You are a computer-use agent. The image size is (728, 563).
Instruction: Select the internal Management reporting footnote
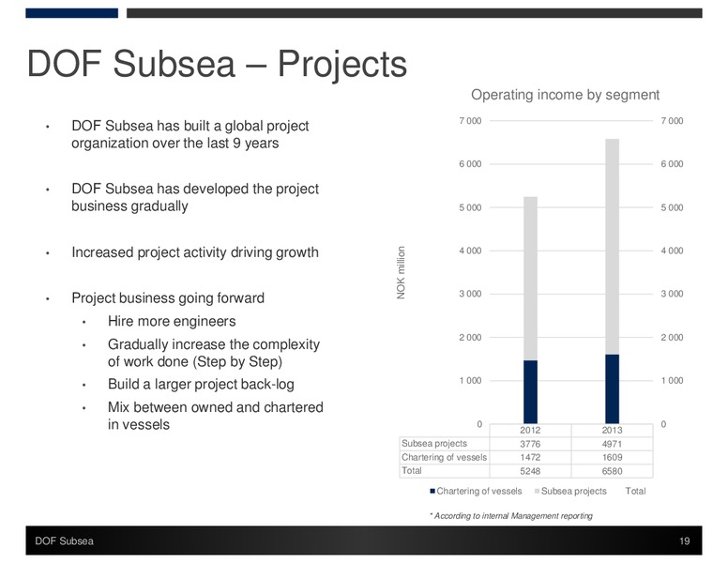click(511, 516)
